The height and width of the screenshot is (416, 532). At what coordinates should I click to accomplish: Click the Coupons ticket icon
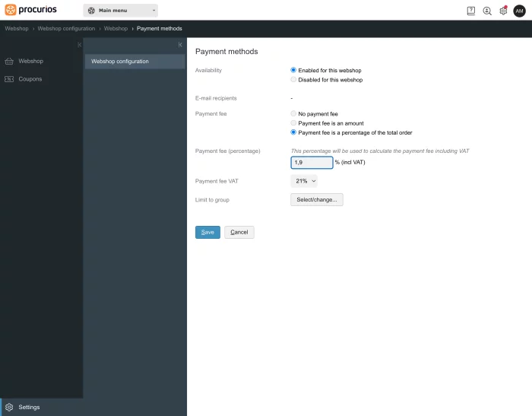click(x=9, y=79)
